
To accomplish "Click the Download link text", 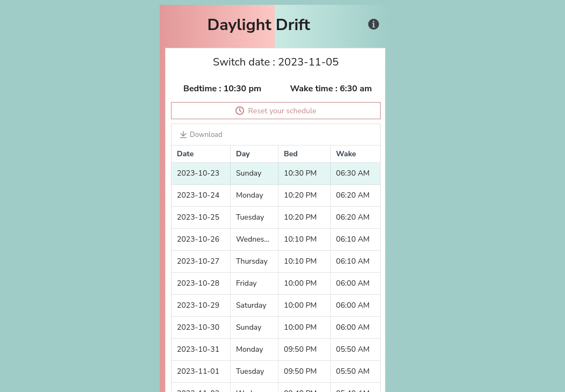I will pos(206,135).
